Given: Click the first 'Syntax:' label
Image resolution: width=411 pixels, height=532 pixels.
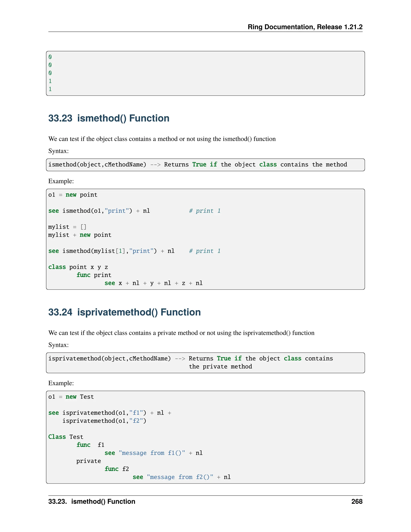Looking at the screenshot, I should click(x=58, y=151).
